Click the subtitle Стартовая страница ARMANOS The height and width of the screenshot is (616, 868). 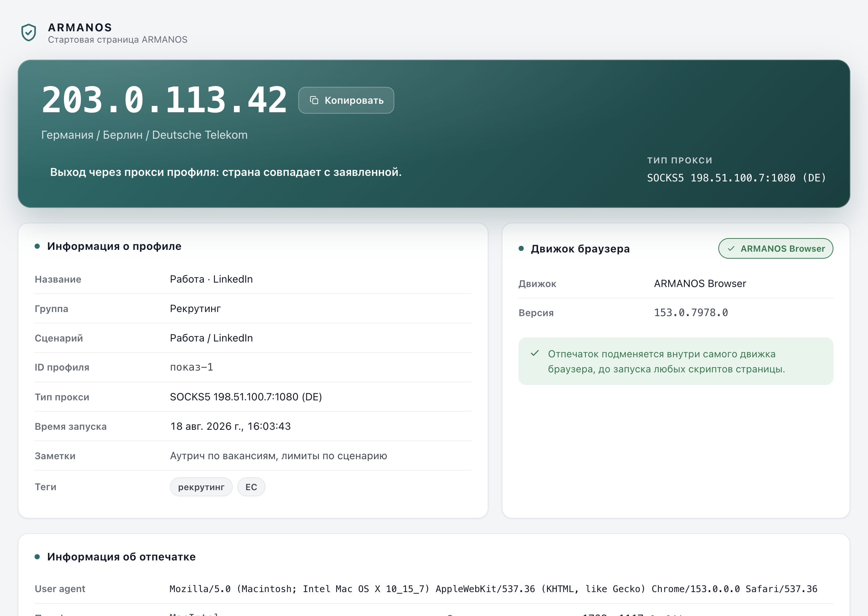pyautogui.click(x=117, y=39)
